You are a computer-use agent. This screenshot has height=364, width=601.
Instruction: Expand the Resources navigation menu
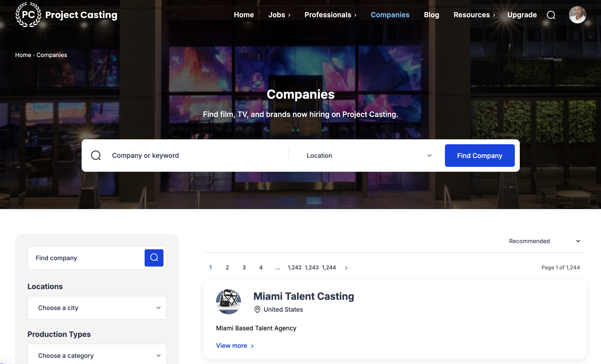(474, 15)
